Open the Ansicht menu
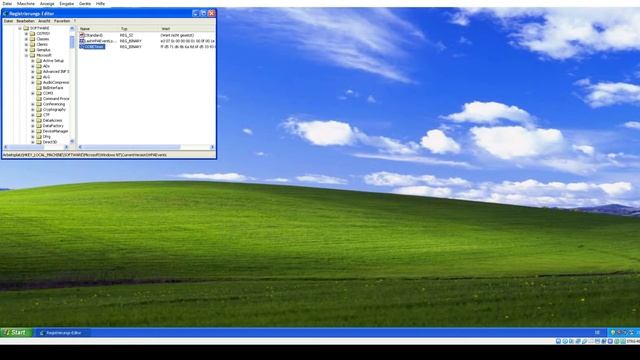 tap(44, 21)
